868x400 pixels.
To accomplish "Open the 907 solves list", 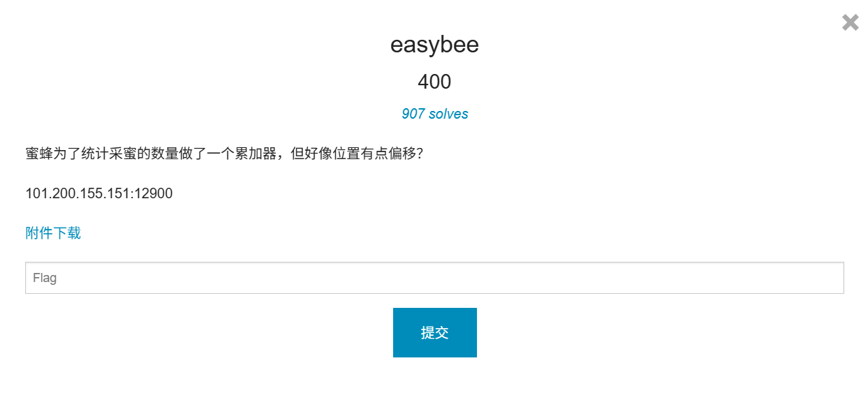I will tap(434, 114).
